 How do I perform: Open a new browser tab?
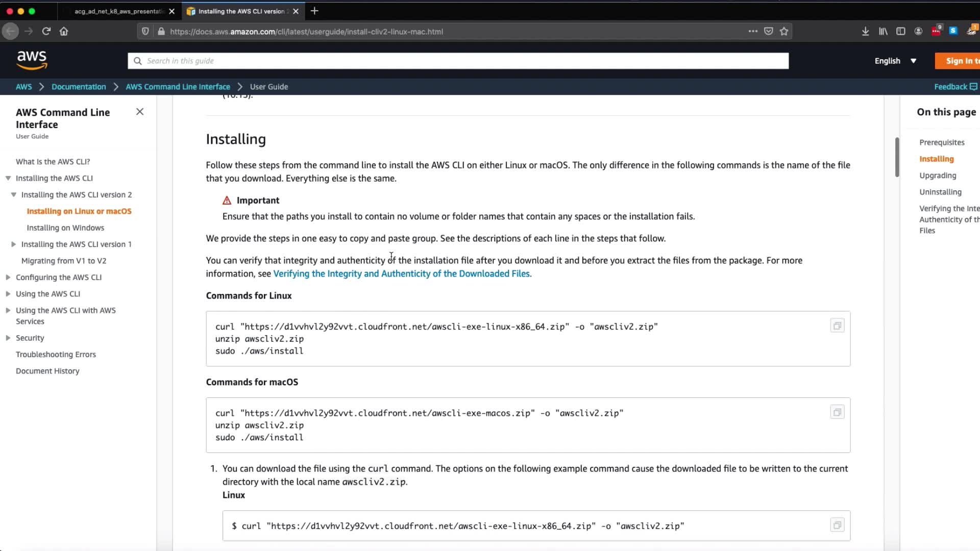click(314, 11)
